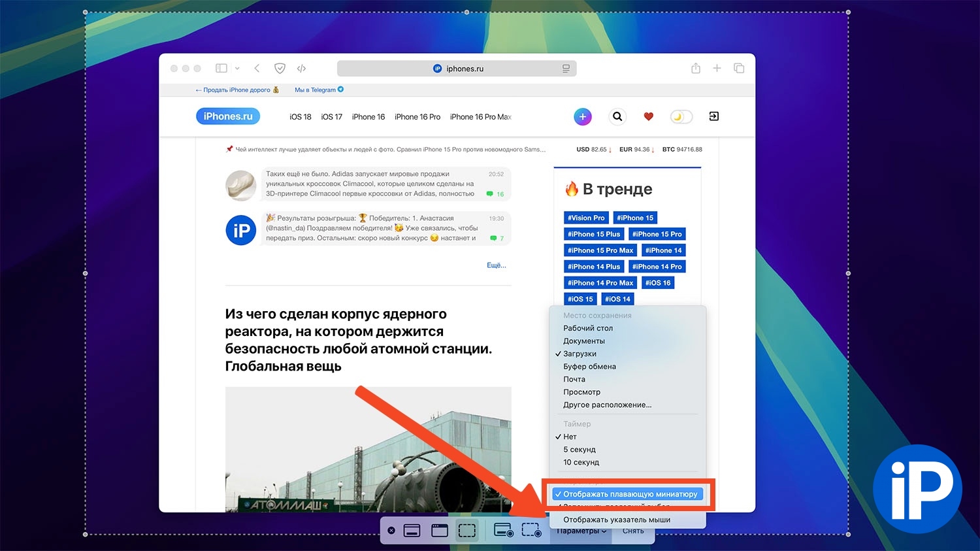Open the privacy shield icon in Safari
The image size is (980, 551).
click(x=280, y=68)
